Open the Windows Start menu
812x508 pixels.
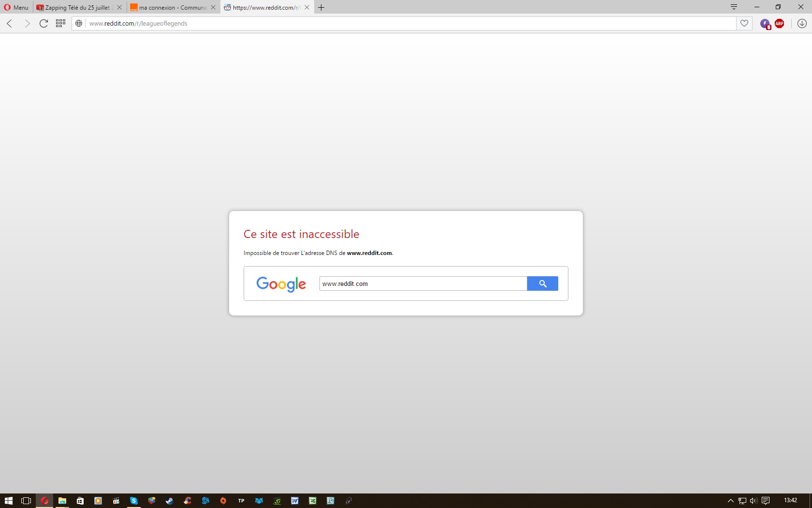tap(9, 501)
